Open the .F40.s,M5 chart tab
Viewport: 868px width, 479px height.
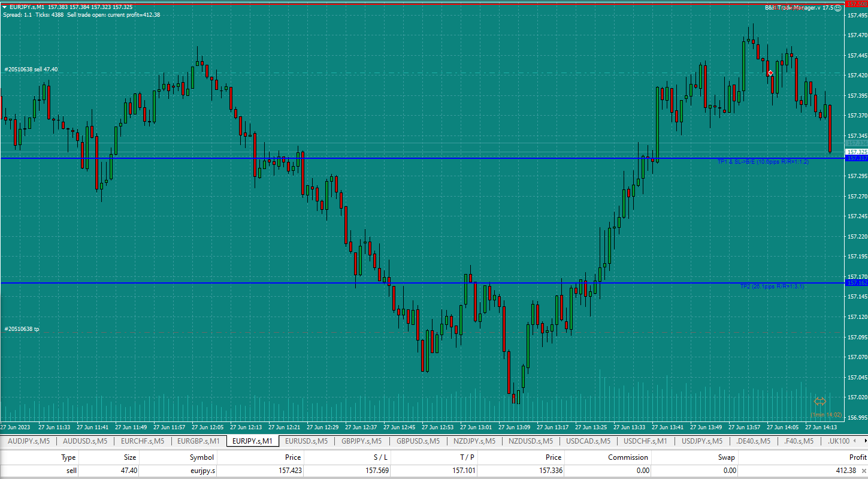(799, 441)
